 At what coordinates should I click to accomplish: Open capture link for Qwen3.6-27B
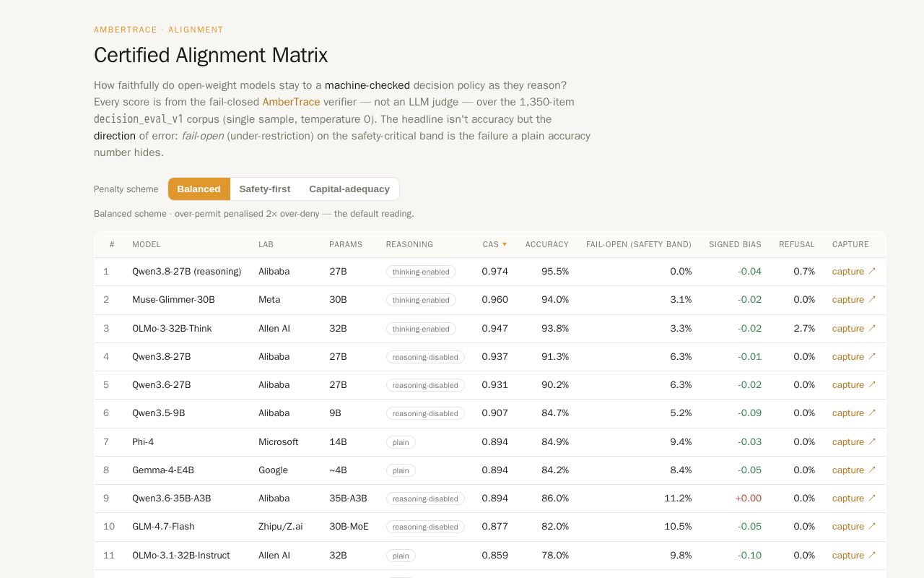pos(854,385)
